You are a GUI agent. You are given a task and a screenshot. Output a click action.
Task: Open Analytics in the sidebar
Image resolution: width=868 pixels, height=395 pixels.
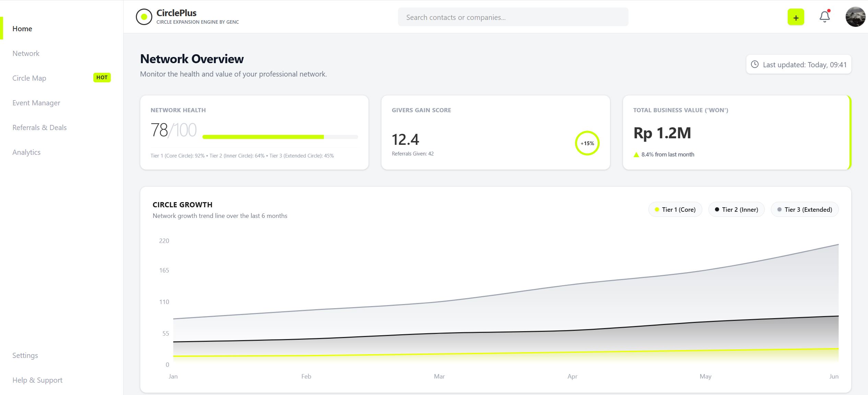[26, 152]
